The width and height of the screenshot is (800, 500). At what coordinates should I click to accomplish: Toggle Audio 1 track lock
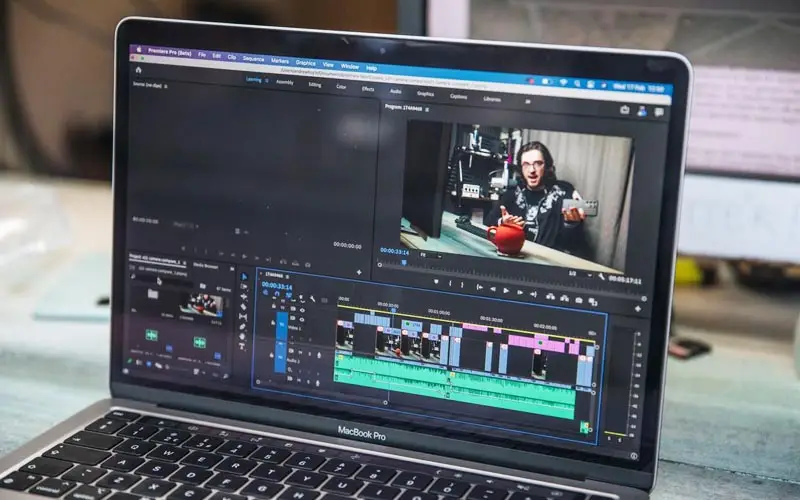(271, 355)
